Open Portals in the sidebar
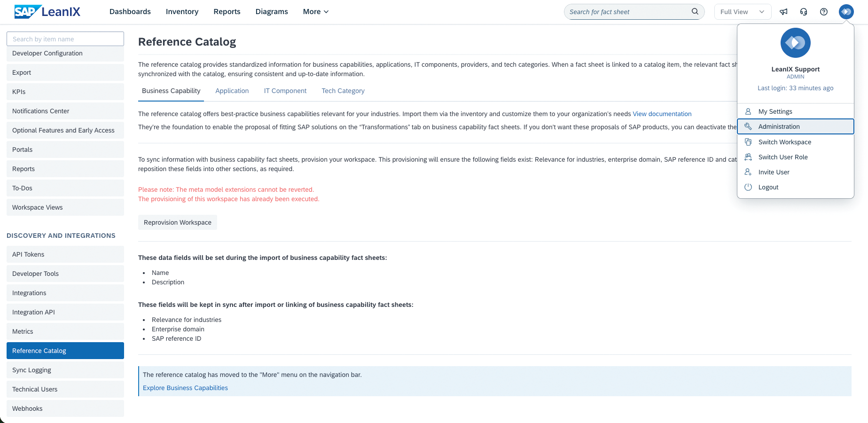 tap(65, 149)
